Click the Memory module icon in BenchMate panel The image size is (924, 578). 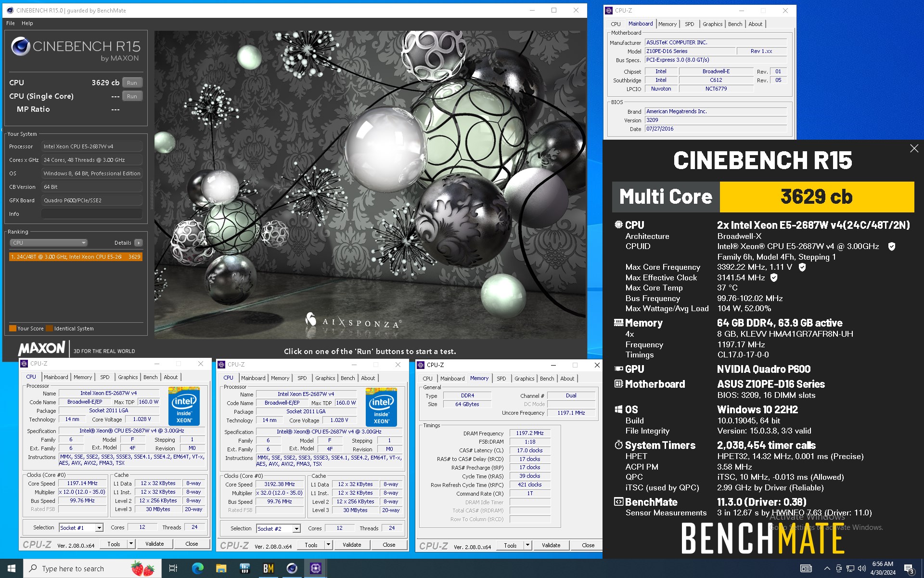coord(618,323)
